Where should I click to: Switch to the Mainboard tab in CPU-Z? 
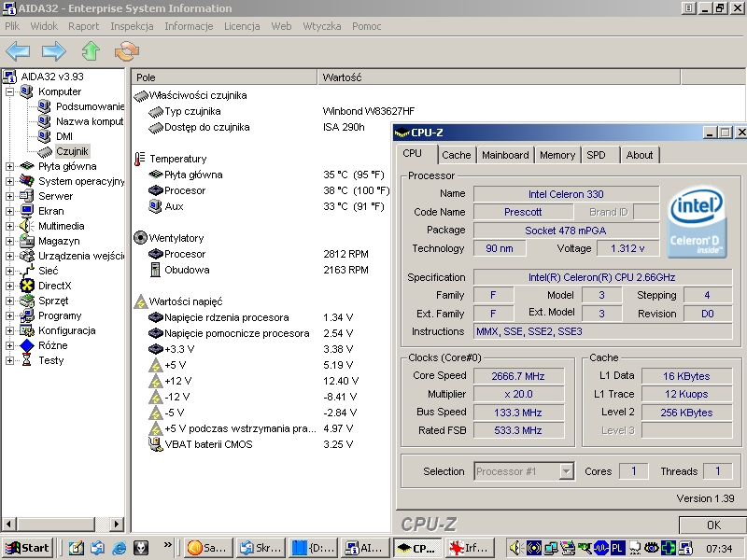[505, 155]
